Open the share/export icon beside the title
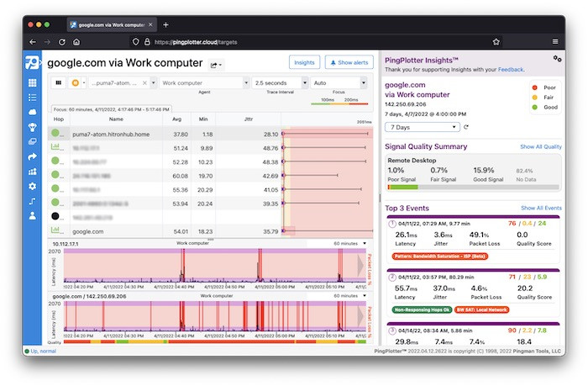This screenshot has width=588, height=386. [216, 66]
